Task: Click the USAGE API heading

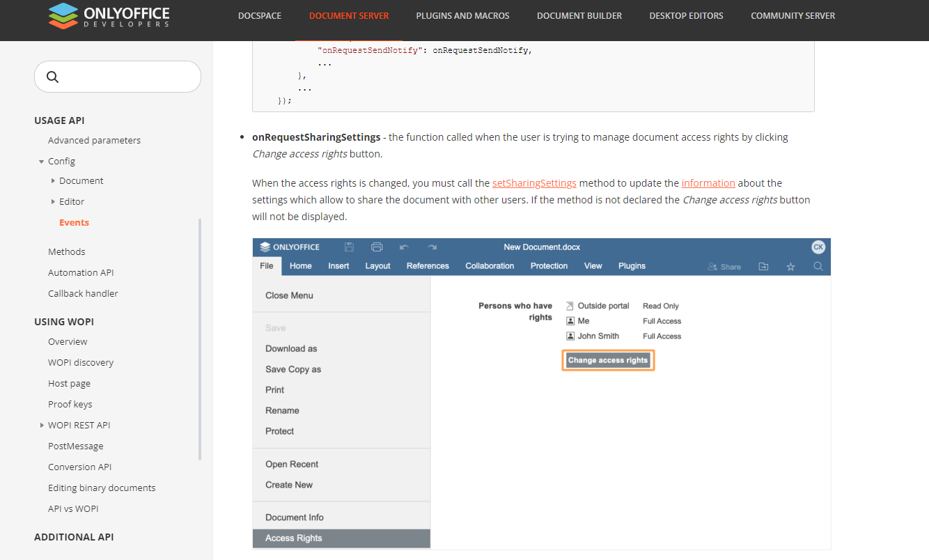Action: [x=59, y=120]
